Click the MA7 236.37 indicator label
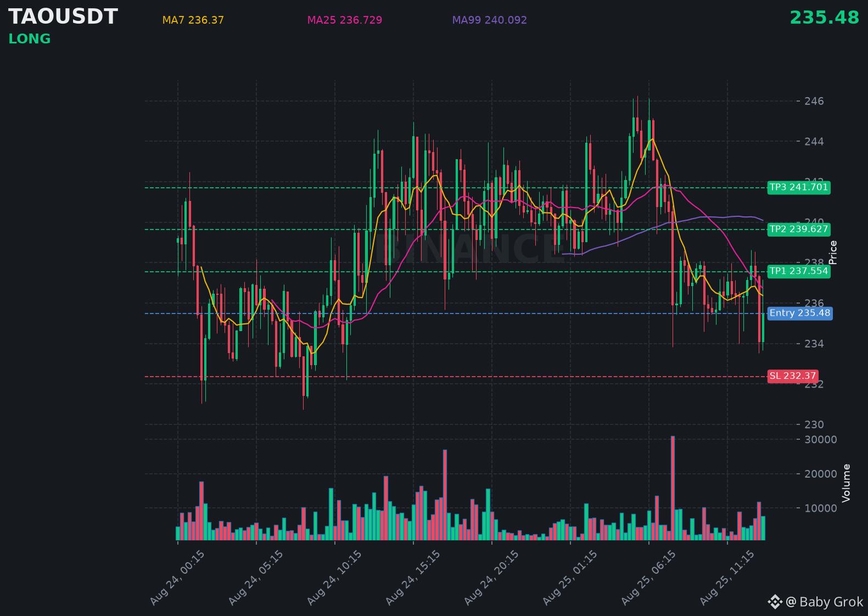Screen dimensions: 868x616 point(193,20)
